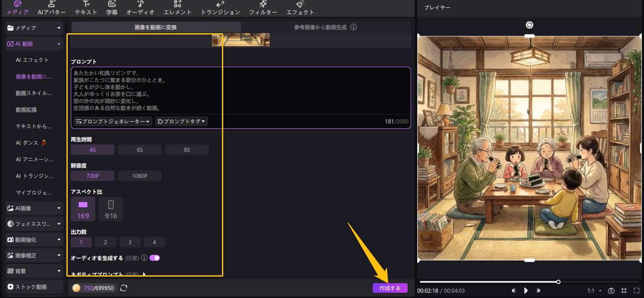Click the info icon next to オーディオを生成する

click(144, 258)
